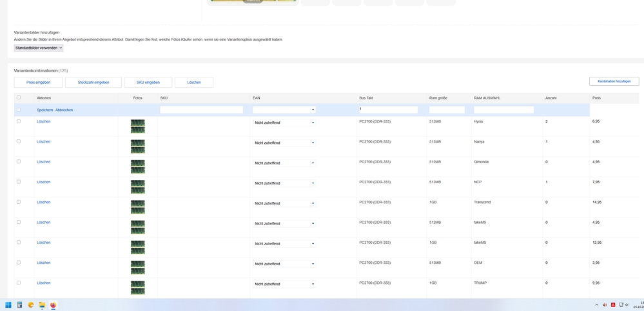This screenshot has height=311, width=644.
Task: Open the photo thumbnail in the Qimonda row
Action: 137,166
